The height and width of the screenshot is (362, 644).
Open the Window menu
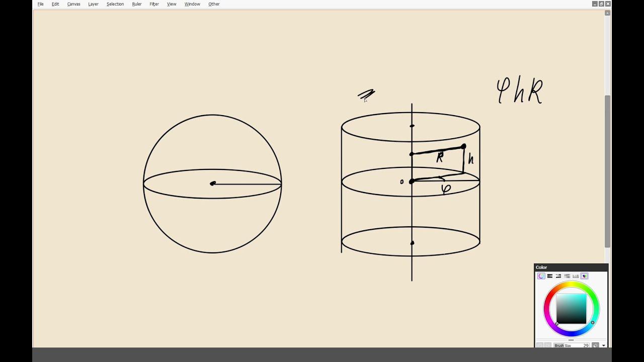click(192, 4)
